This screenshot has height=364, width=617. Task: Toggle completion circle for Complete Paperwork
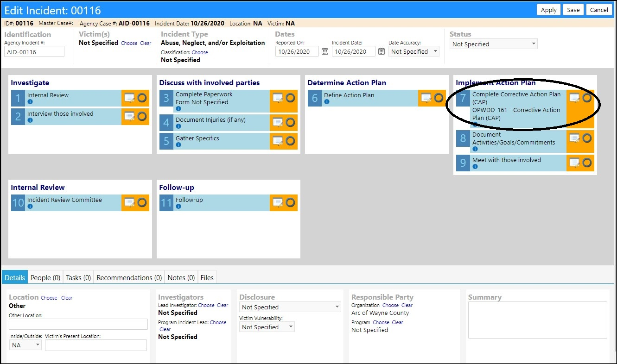(291, 98)
